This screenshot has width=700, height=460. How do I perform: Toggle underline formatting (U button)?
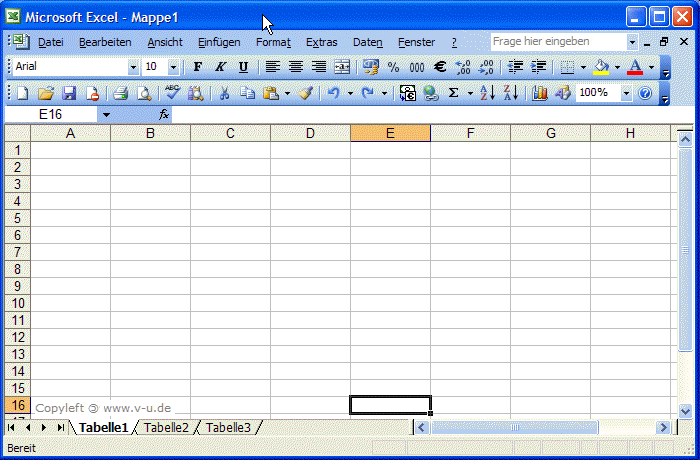pyautogui.click(x=243, y=67)
